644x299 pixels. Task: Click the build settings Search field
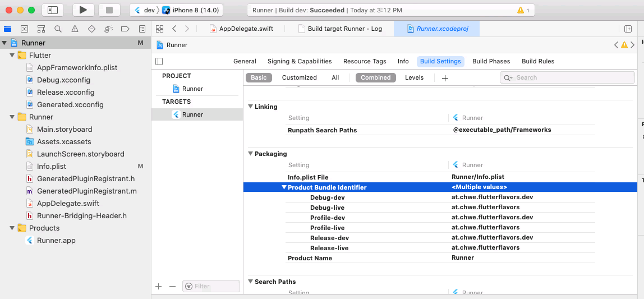(x=567, y=77)
